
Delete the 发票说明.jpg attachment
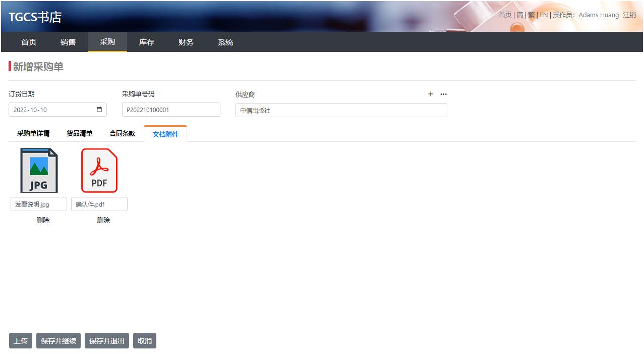(43, 220)
